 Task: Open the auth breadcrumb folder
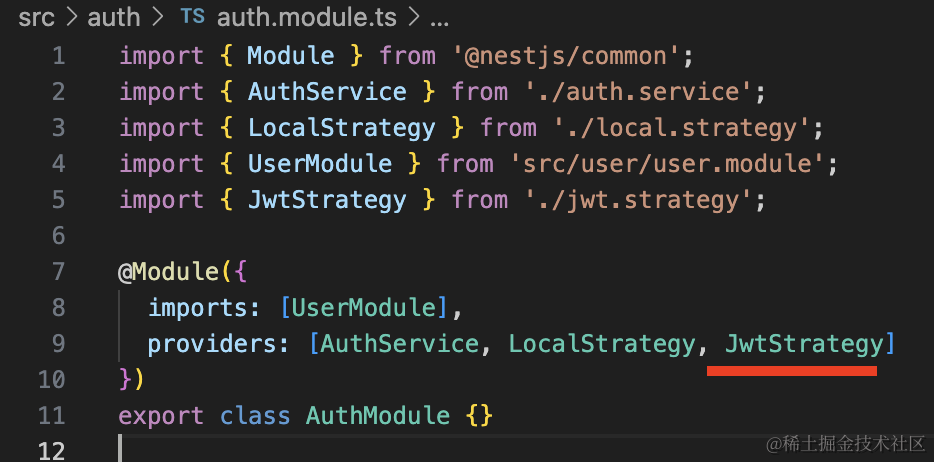click(x=114, y=16)
